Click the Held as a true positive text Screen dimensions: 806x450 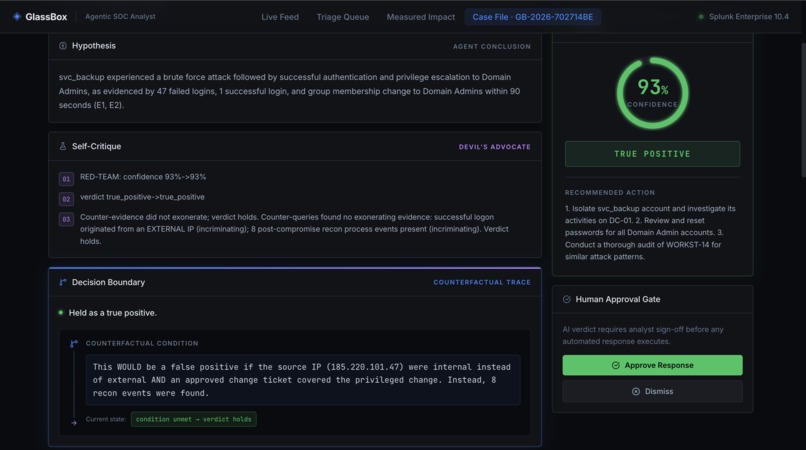(113, 313)
